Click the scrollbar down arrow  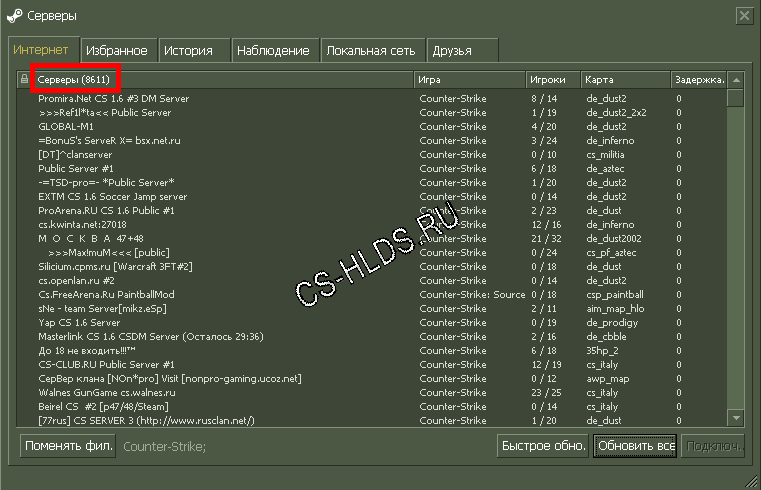735,418
